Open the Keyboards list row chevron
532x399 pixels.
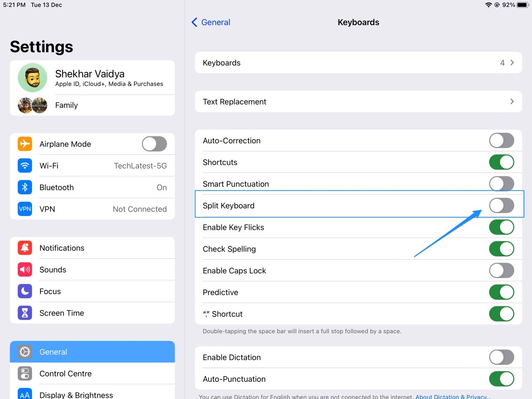tap(512, 63)
